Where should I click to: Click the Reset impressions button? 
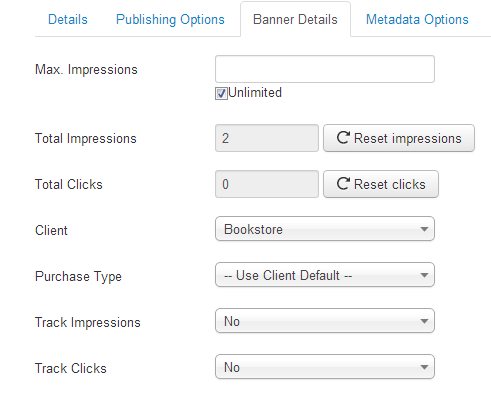399,138
